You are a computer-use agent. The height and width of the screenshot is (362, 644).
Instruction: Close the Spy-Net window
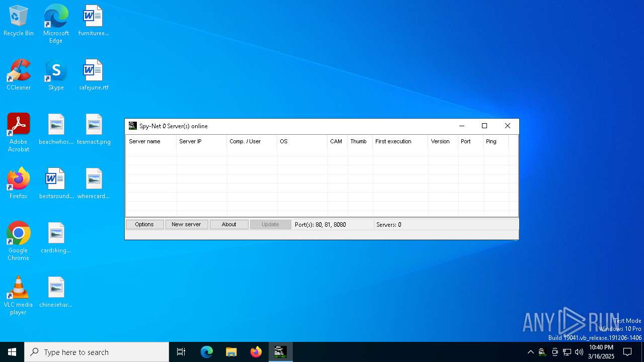click(x=507, y=126)
